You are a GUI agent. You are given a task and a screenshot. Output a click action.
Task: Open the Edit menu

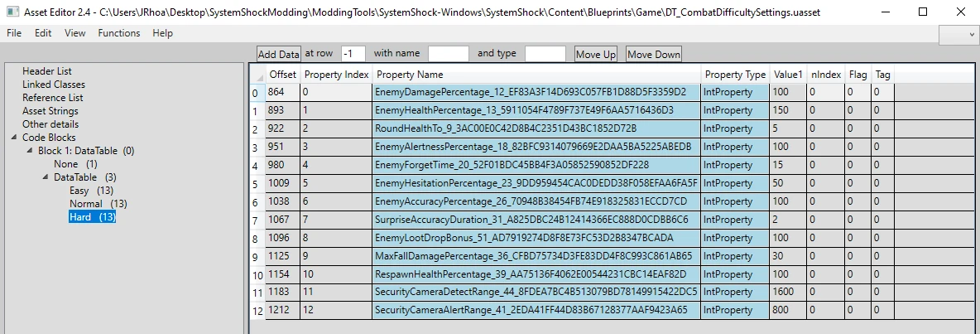43,33
